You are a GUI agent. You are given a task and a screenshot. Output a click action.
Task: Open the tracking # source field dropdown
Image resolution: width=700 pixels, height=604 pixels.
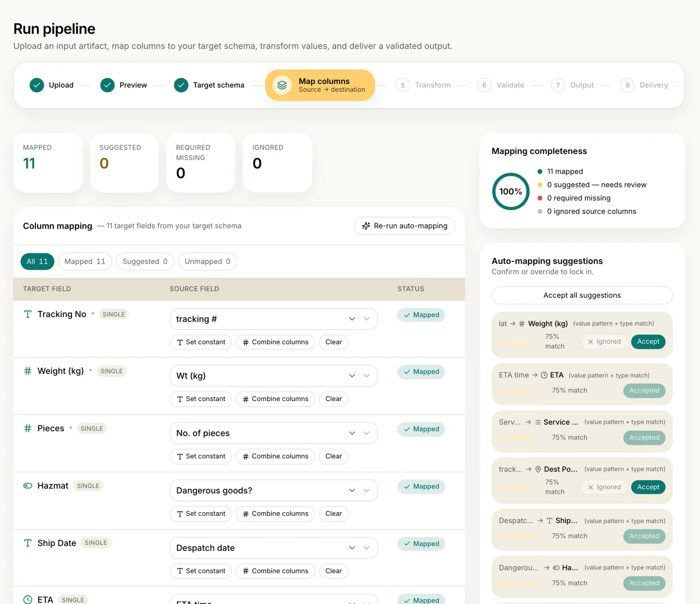(273, 319)
